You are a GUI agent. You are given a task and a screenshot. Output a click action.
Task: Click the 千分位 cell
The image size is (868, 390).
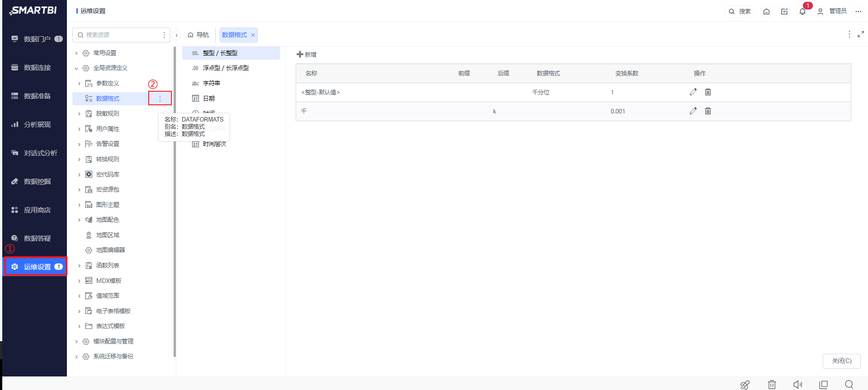coord(541,92)
